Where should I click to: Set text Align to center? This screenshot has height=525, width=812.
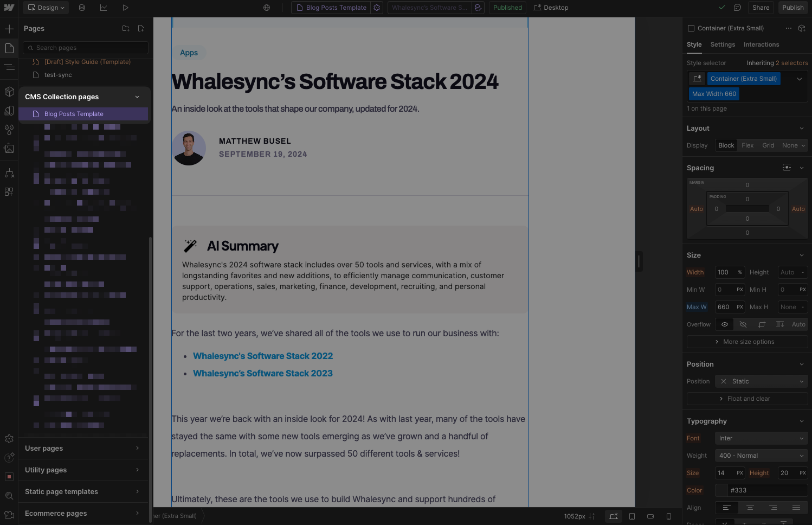pos(750,508)
